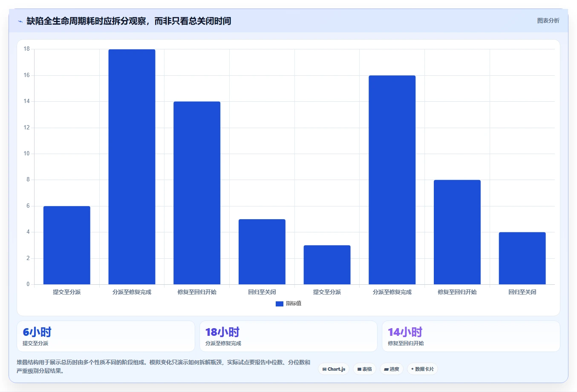Select the 分派至修复完成 bar reaching 18
Viewport: 577px width, 392px height.
tap(132, 167)
